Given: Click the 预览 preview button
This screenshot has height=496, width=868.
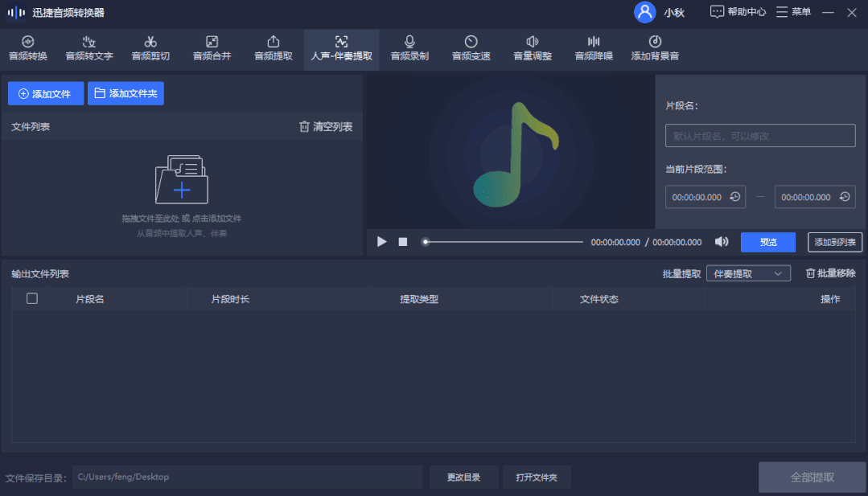Looking at the screenshot, I should tap(767, 241).
